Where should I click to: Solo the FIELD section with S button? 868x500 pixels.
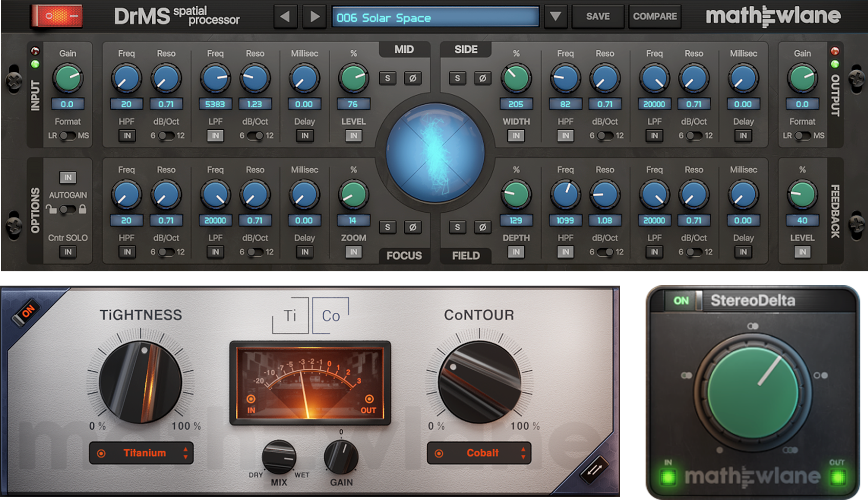(458, 227)
